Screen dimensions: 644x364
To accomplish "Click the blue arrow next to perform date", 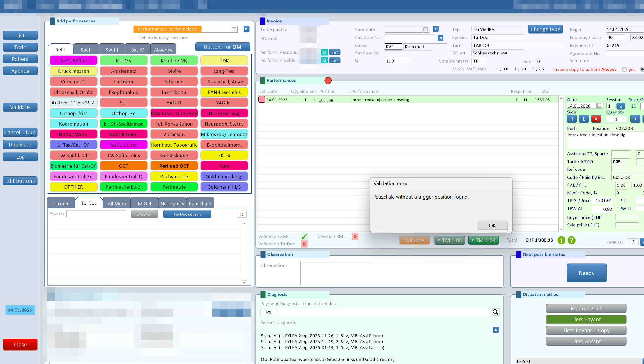I will 247,29.
